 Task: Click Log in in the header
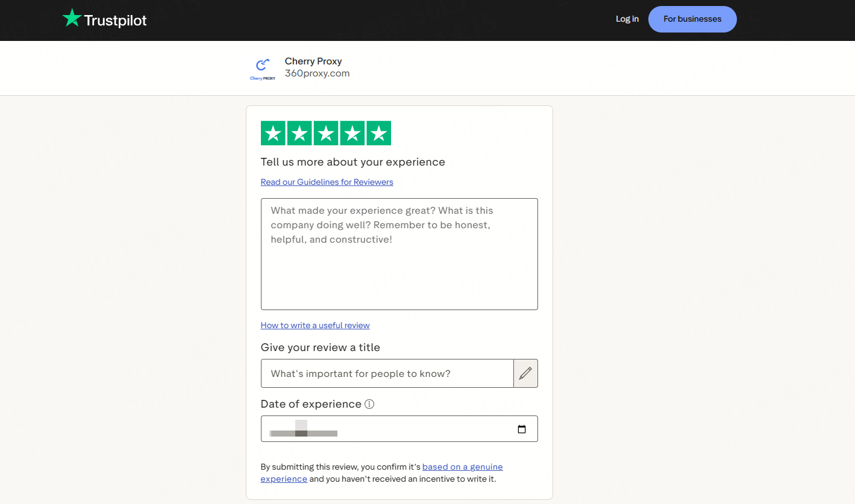[627, 19]
